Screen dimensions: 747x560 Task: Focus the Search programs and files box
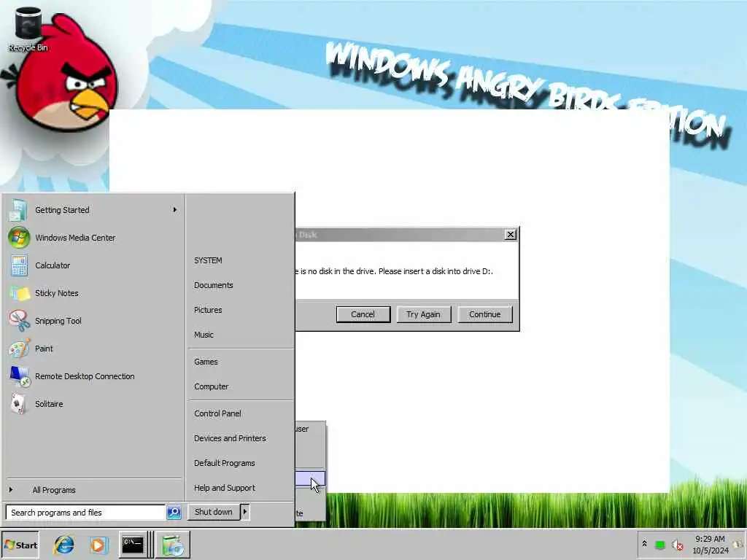pyautogui.click(x=86, y=513)
